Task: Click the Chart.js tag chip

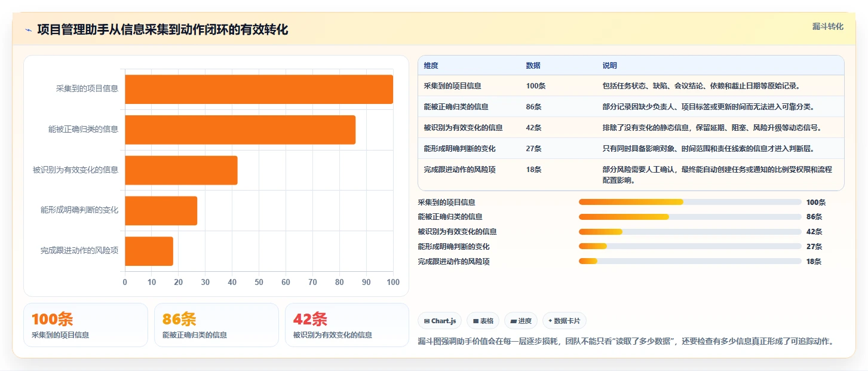Action: point(440,321)
